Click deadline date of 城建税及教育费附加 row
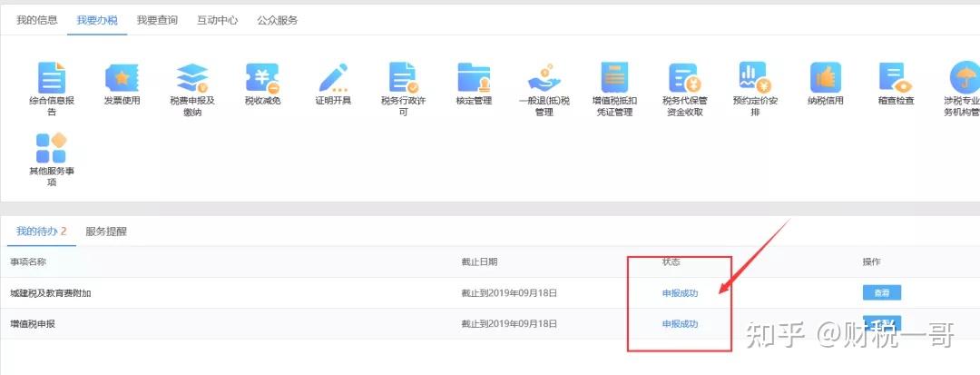Image resolution: width=980 pixels, height=375 pixels. point(509,293)
